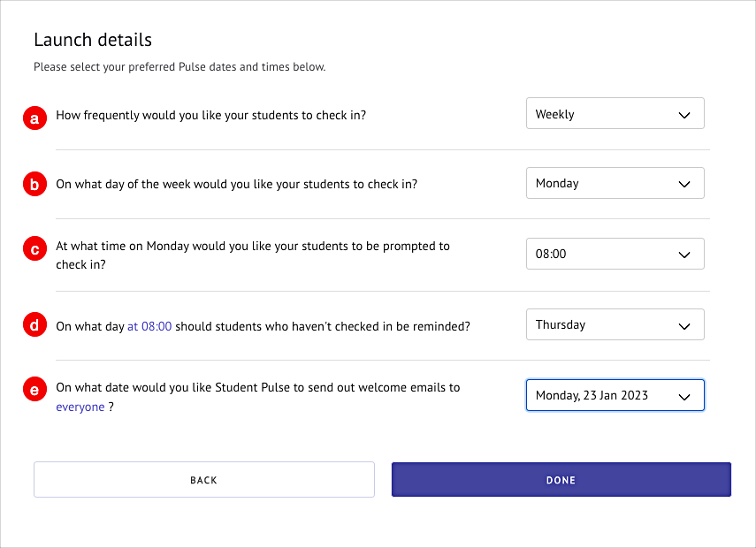This screenshot has height=548, width=756.
Task: Open the Monday check-in day dropdown
Action: 615,183
